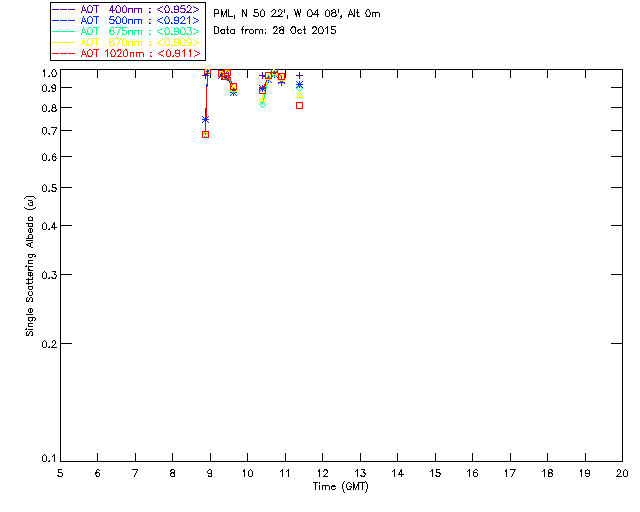
Task: Click the Time (GMT) axis title
Action: [x=340, y=487]
